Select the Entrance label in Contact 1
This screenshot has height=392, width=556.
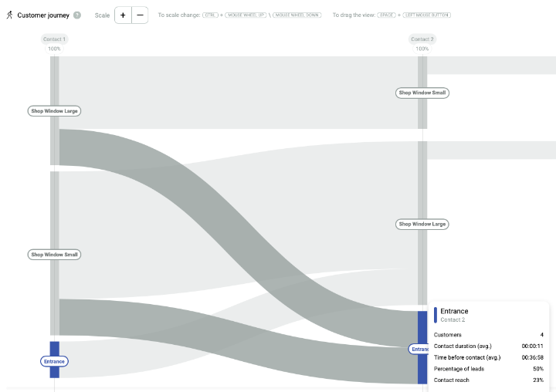[x=54, y=361]
